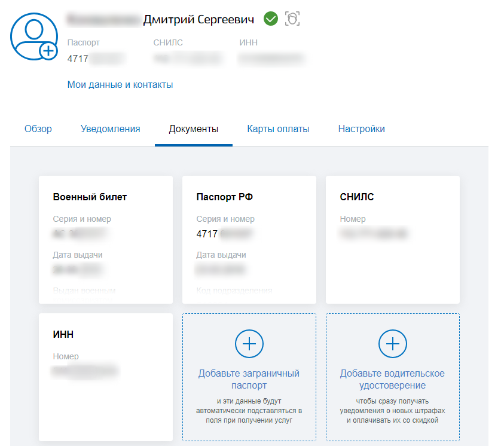Click the name Дмитрий Сергеевич
Image resolution: width=504 pixels, height=446 pixels.
tap(198, 20)
